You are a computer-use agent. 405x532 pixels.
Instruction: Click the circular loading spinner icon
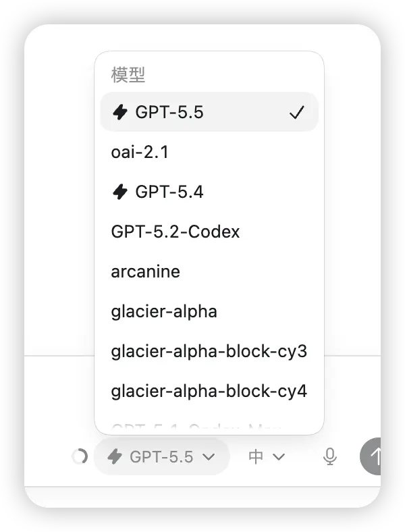pos(80,456)
